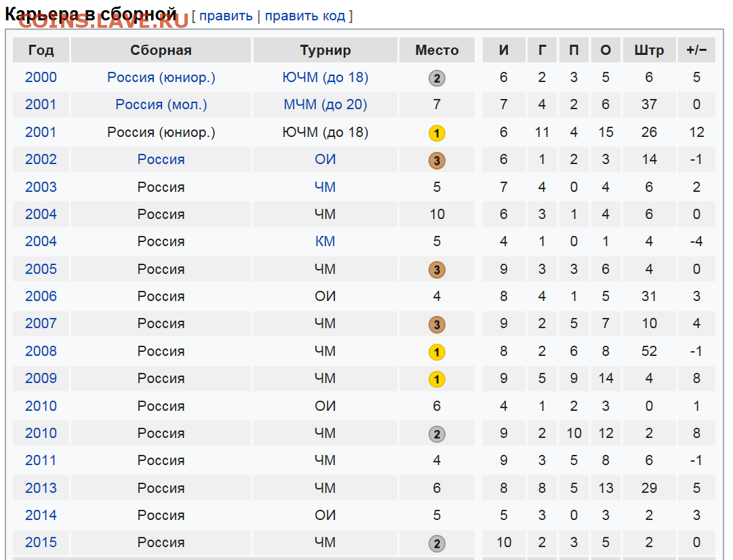Follow the 'МЧМ (до 20)' tournament link

click(x=325, y=104)
